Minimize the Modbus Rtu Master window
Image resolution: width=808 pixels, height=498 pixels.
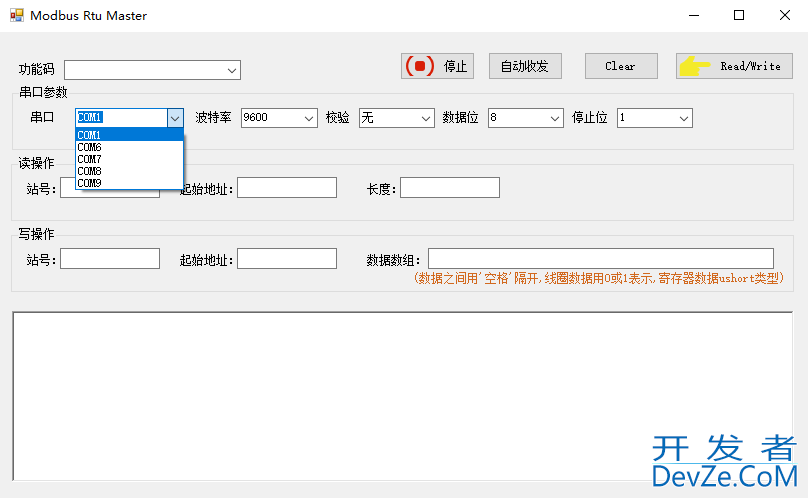point(694,15)
